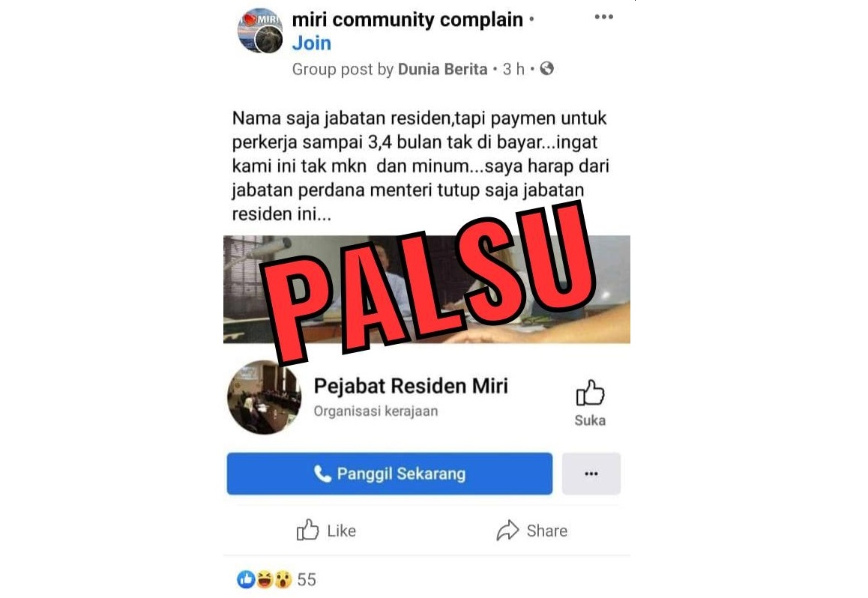Open the Pejabat Residen Miri page title
The width and height of the screenshot is (868, 598).
click(411, 386)
